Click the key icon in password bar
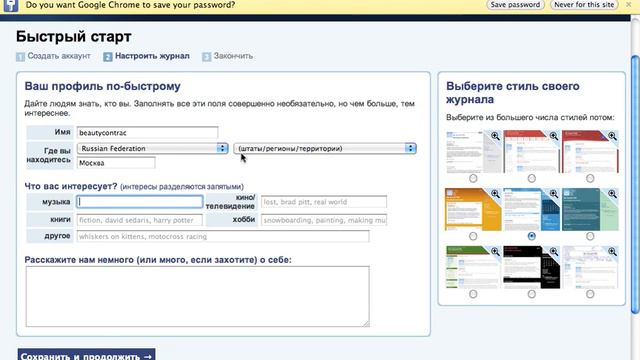 [11, 5]
